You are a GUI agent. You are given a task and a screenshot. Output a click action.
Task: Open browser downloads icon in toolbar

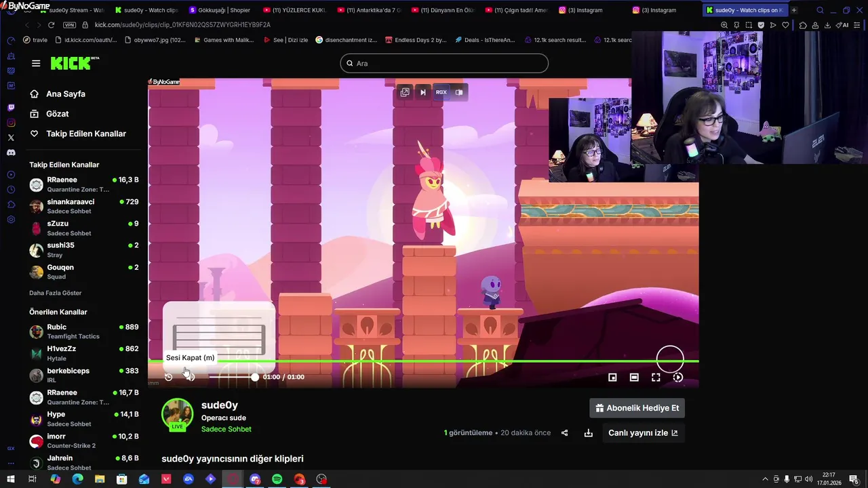coord(828,25)
